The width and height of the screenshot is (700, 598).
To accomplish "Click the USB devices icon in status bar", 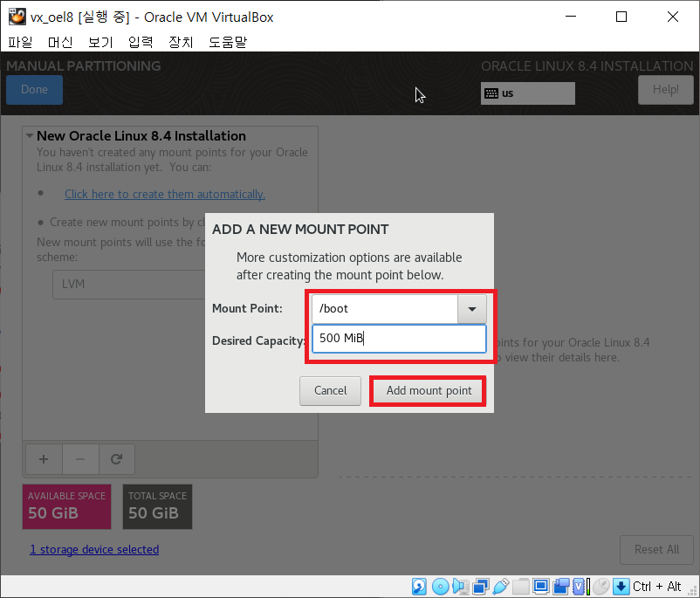I will (500, 587).
